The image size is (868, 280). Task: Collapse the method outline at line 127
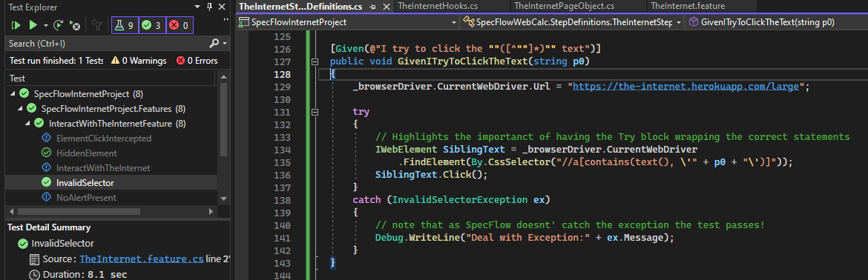point(315,61)
